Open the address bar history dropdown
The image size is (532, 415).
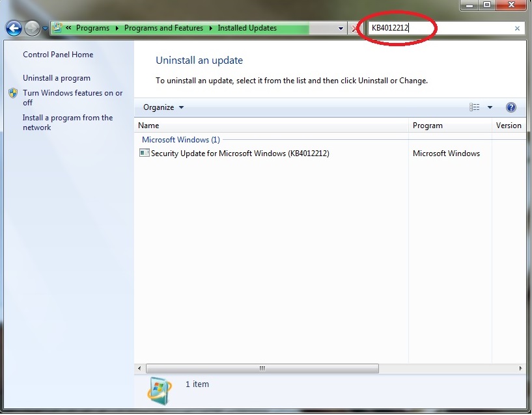pos(341,29)
